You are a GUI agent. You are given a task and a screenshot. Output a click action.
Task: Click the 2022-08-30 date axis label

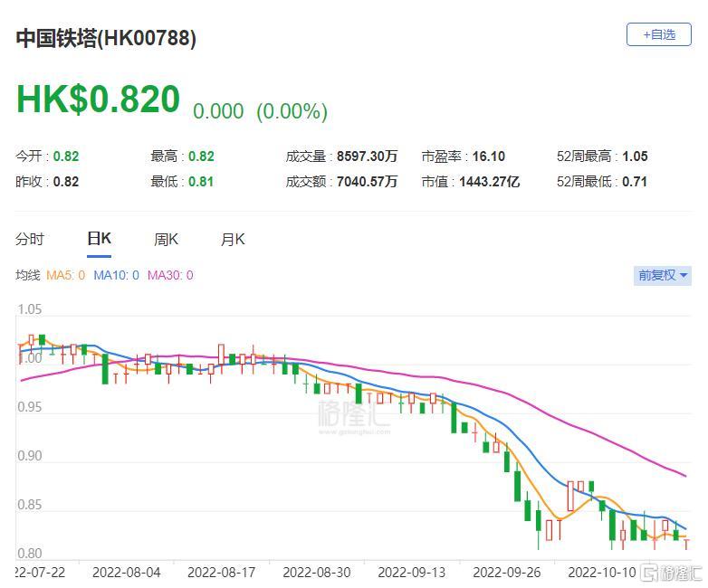pos(317,573)
